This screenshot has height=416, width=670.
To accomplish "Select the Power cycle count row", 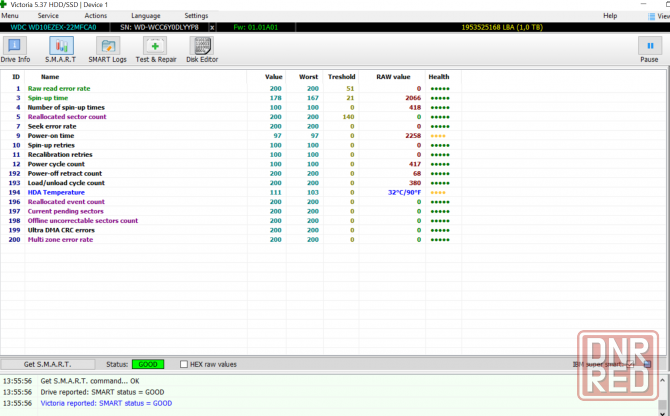I will pyautogui.click(x=231, y=164).
